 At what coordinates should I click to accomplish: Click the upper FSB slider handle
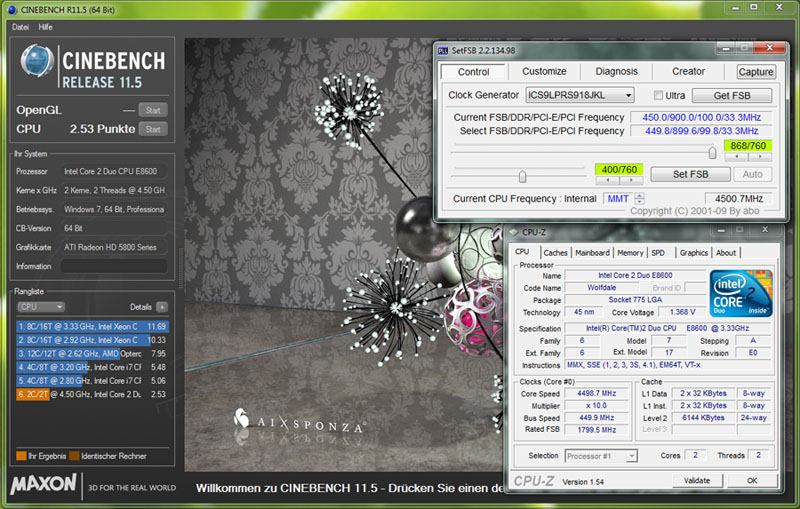tap(712, 152)
